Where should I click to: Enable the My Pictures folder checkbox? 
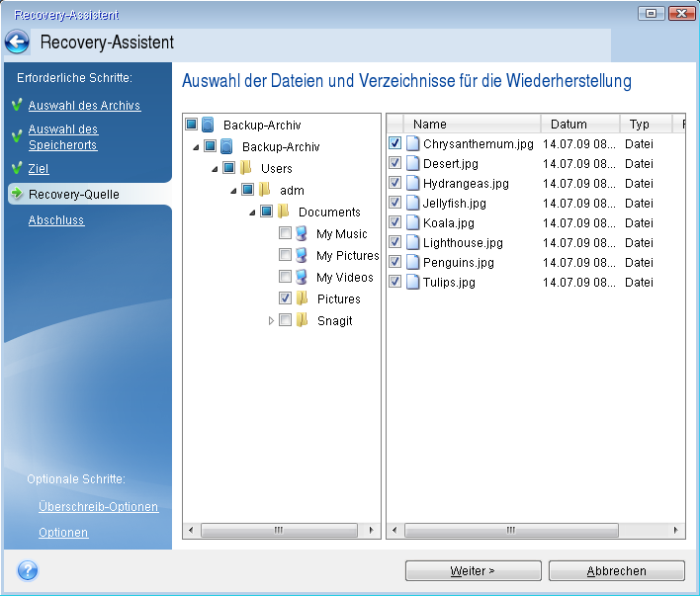click(x=285, y=256)
